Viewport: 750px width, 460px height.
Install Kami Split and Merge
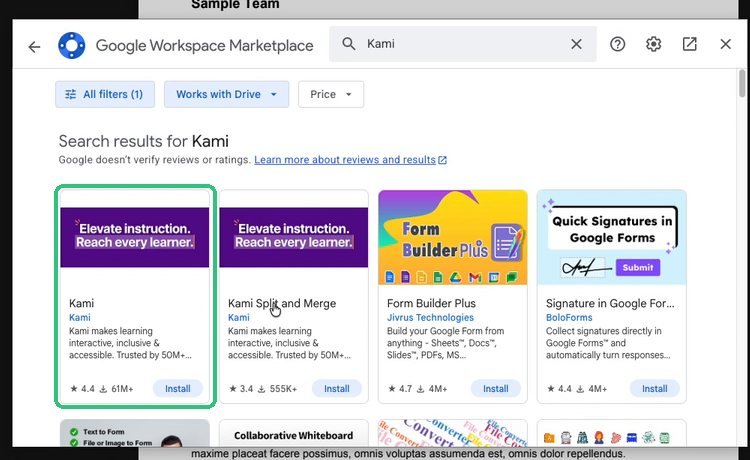pyautogui.click(x=337, y=389)
